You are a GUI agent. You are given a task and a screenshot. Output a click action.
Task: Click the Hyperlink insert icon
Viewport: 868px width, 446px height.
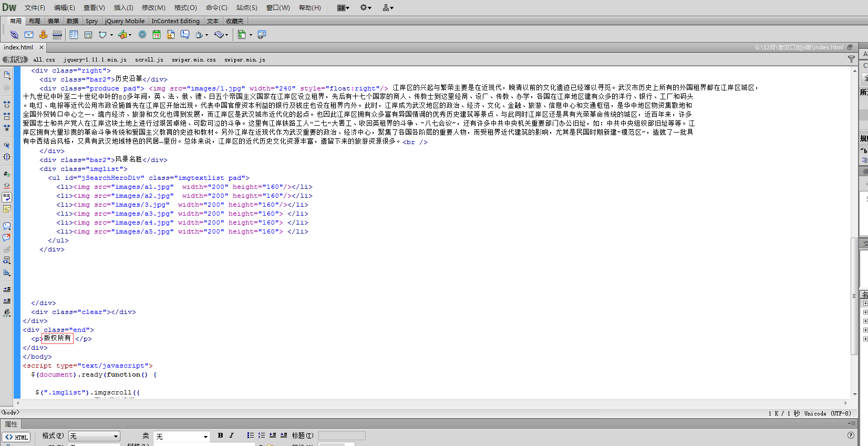click(14, 35)
